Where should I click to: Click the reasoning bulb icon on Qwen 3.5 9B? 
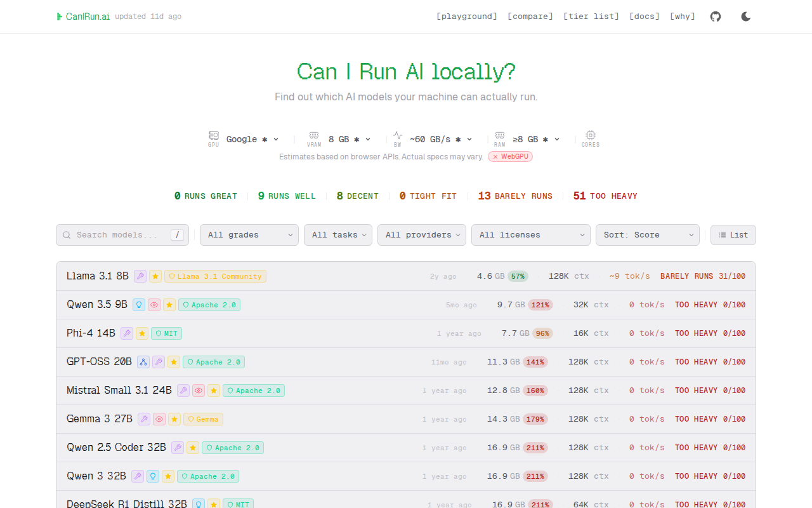(139, 305)
